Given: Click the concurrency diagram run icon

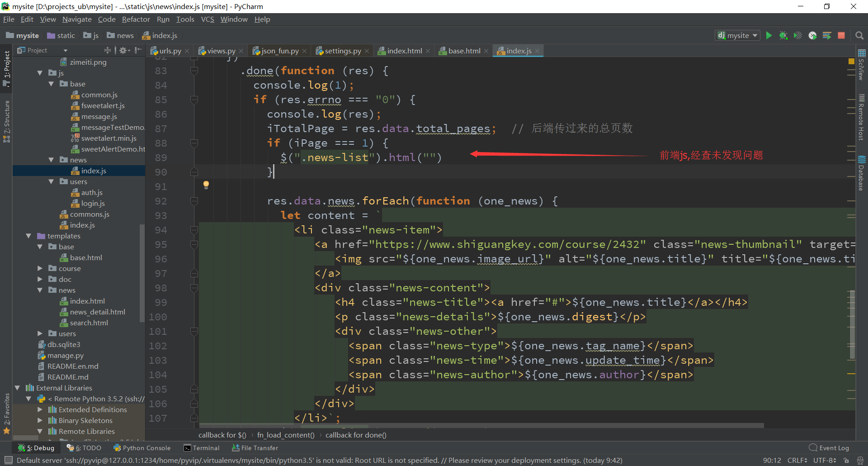Looking at the screenshot, I should 827,35.
